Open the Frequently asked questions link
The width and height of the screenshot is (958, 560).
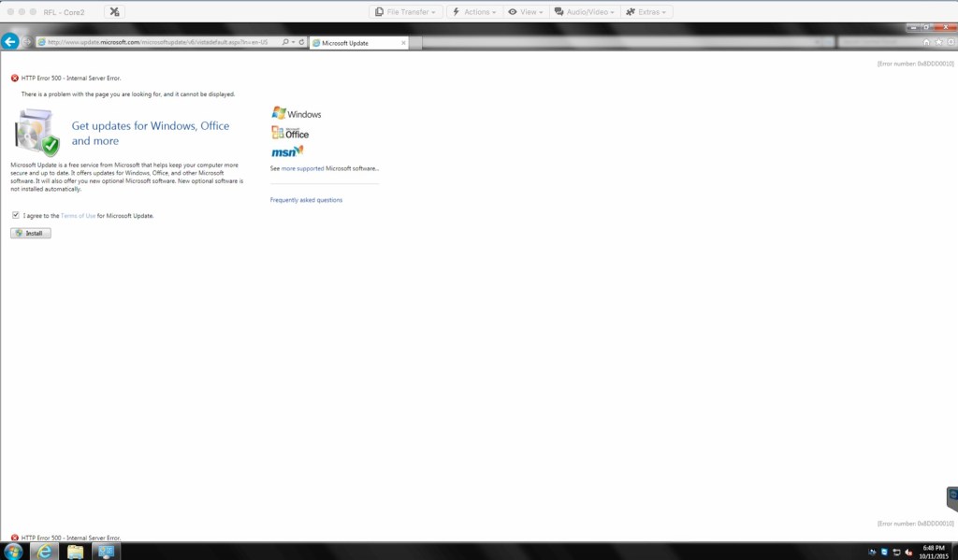[x=304, y=199]
